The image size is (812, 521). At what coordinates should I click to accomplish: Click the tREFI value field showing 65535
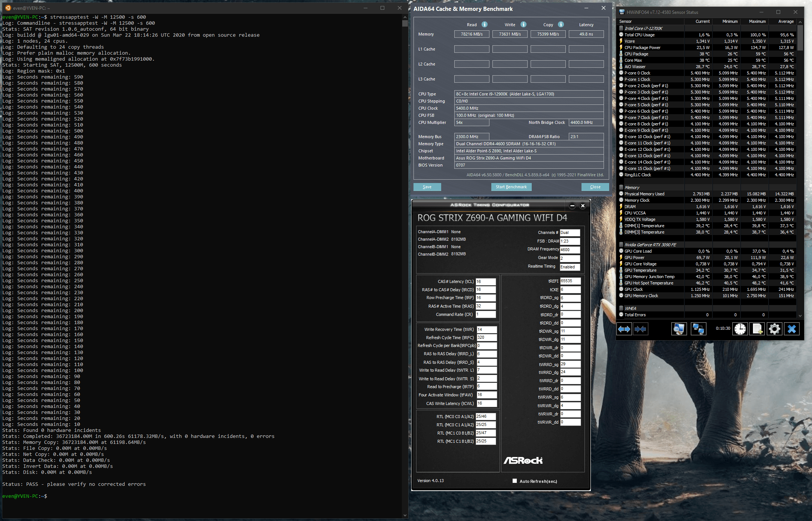tap(570, 281)
